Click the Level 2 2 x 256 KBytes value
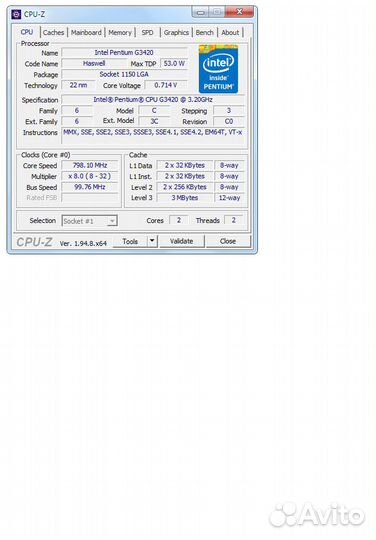This screenshot has width=376, height=540. [185, 187]
